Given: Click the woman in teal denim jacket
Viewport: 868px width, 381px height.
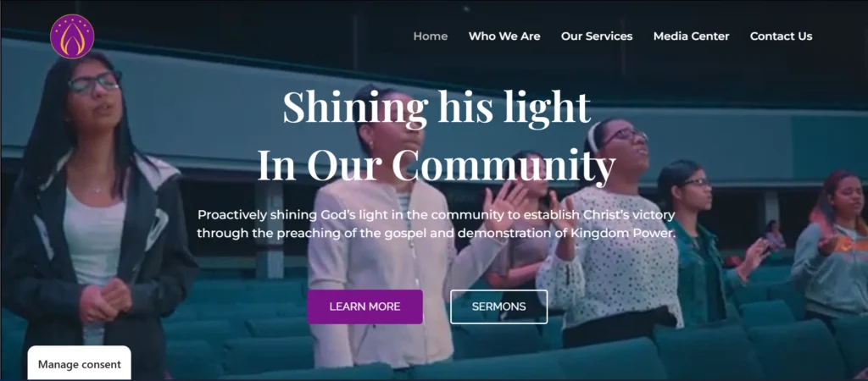Looking at the screenshot, I should [x=703, y=243].
